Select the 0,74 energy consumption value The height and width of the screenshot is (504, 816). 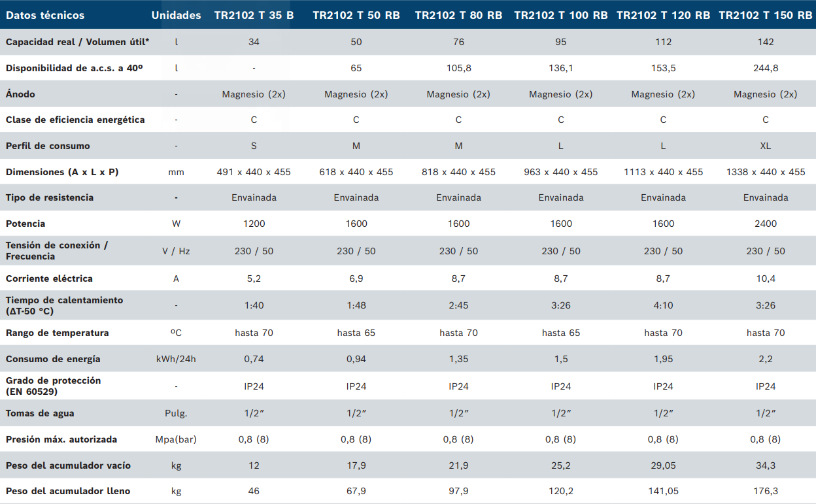click(254, 359)
